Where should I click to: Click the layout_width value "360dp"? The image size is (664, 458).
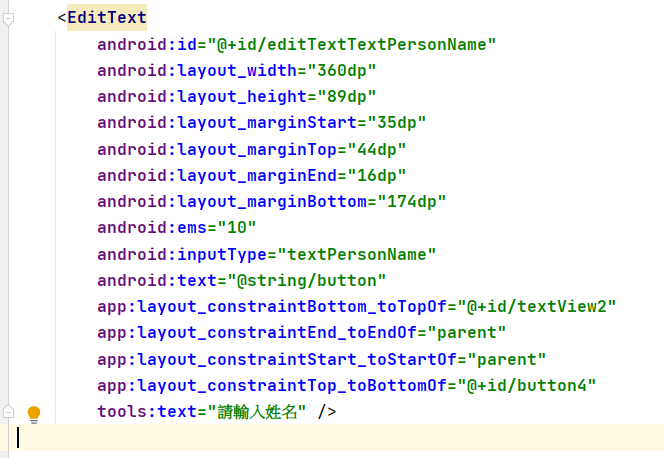click(342, 70)
